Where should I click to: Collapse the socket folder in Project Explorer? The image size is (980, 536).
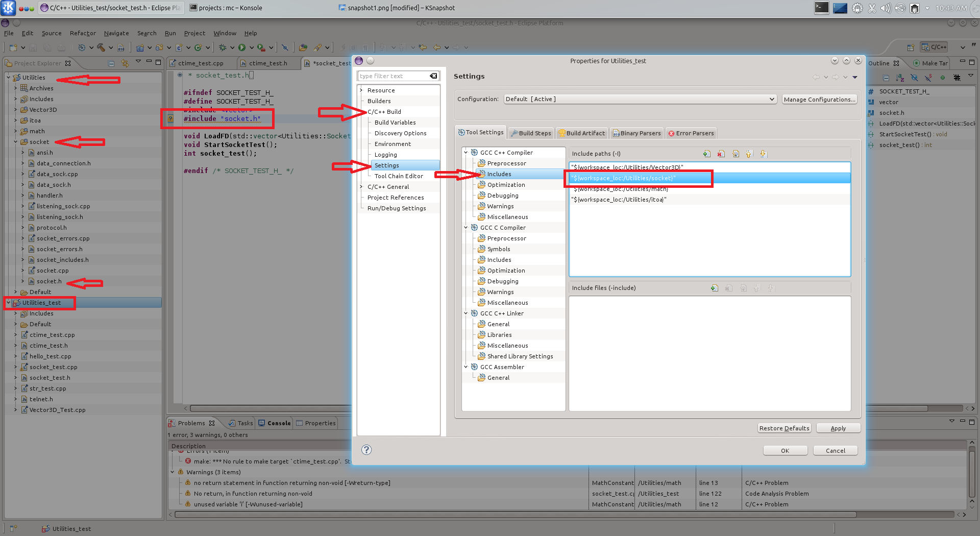tap(15, 142)
